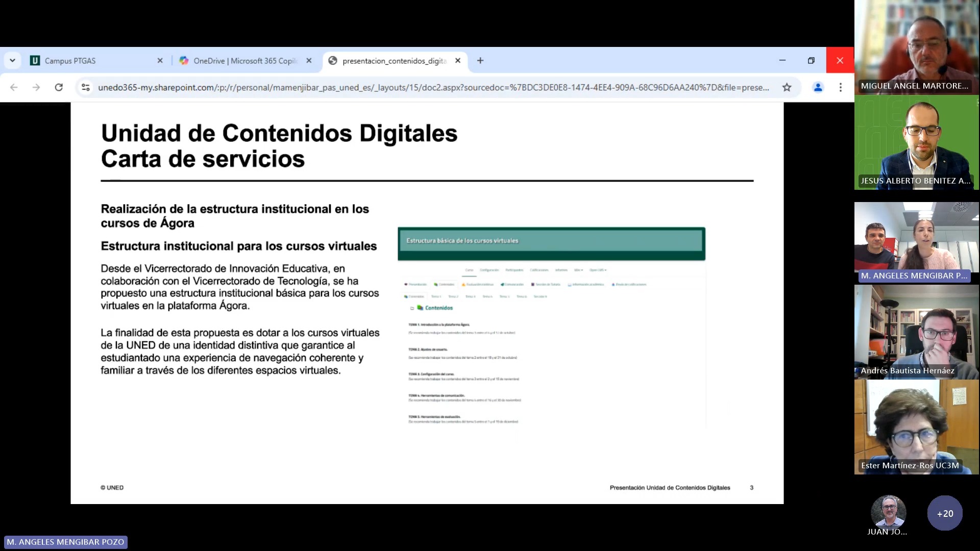Open the tab search dropdown arrow
The height and width of the screenshot is (551, 980).
pos(12,61)
